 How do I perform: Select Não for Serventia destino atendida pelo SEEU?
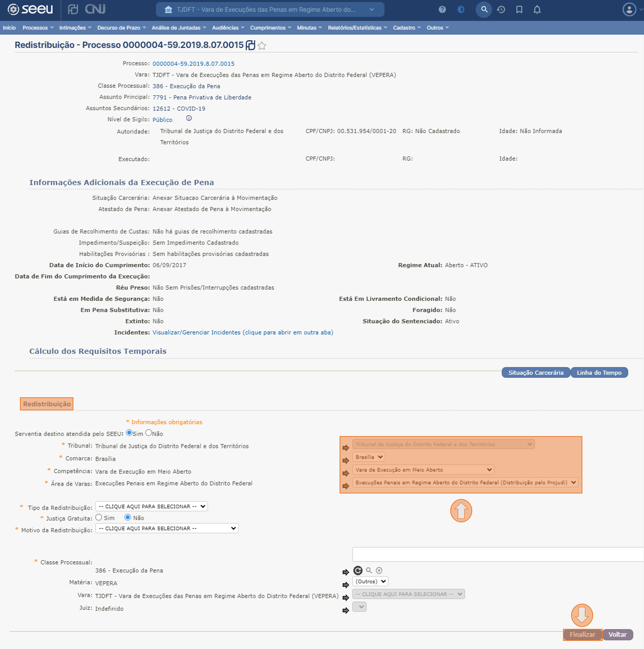[x=148, y=433]
